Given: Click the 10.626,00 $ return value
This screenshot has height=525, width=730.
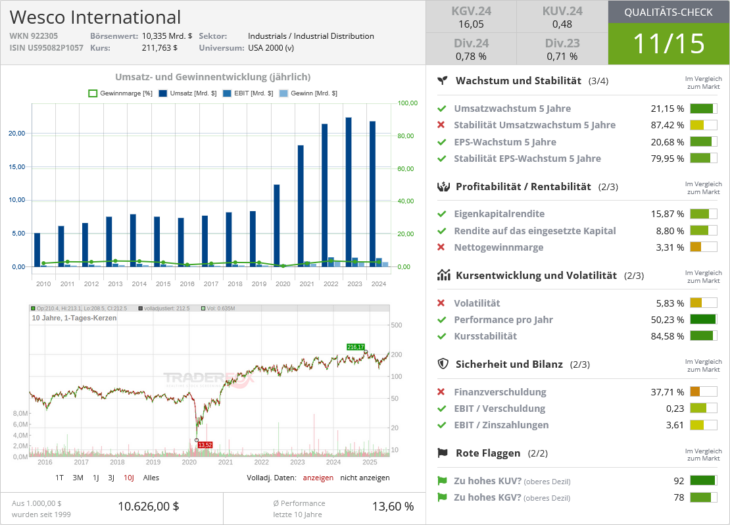Looking at the screenshot, I should coord(149,506).
